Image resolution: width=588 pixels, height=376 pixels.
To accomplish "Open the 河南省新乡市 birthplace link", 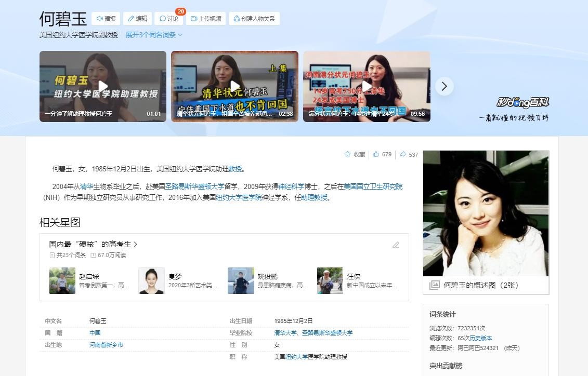I will coord(106,345).
